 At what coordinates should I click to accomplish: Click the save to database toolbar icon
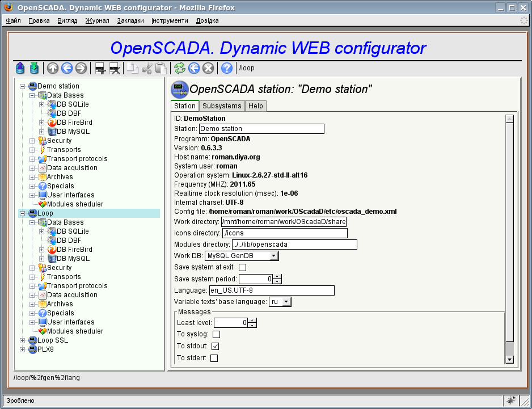(x=34, y=68)
